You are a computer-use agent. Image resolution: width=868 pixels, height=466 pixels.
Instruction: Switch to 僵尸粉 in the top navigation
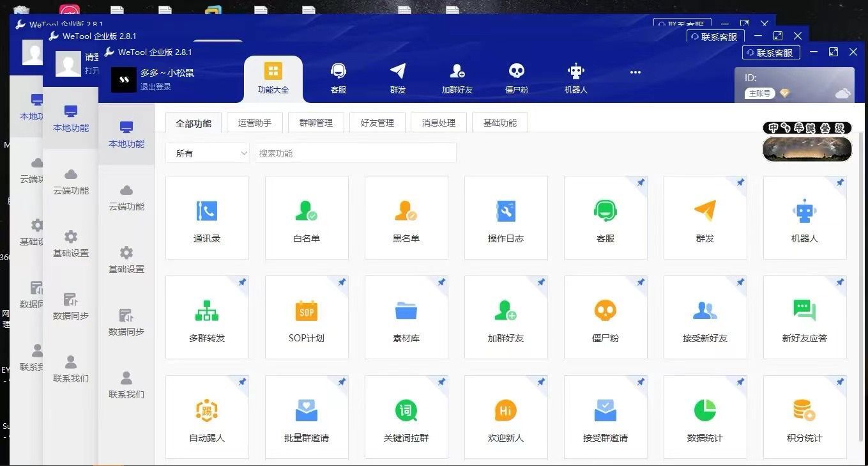[x=517, y=79]
